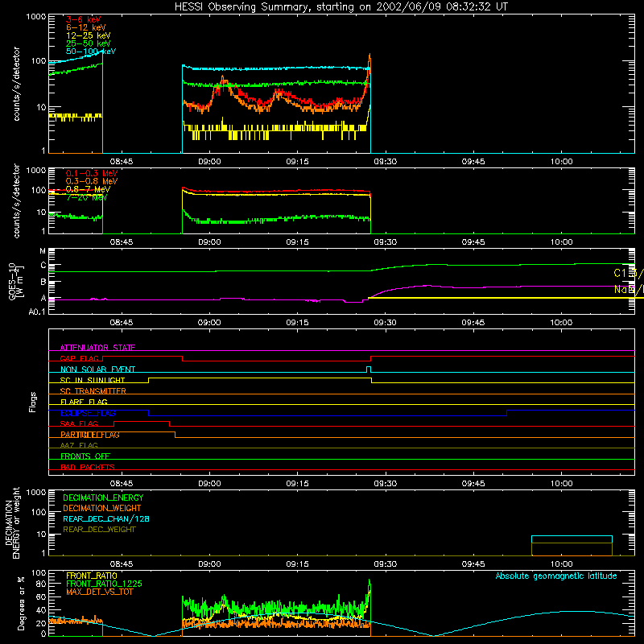Click the NON_SOLAR_EVENT pulse near 09:27
Image resolution: width=644 pixels, height=644 pixels.
point(369,369)
